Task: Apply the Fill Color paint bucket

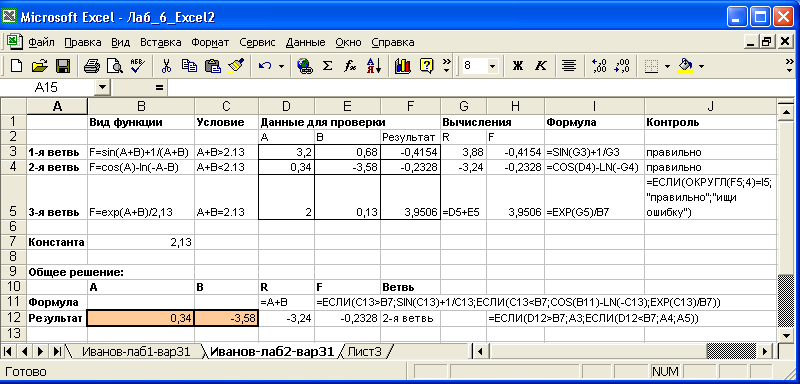Action: pos(686,66)
